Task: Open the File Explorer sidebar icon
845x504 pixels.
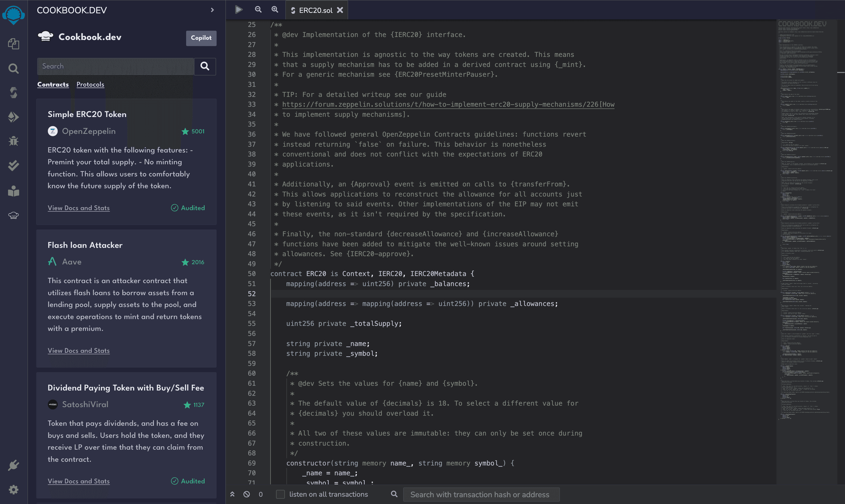Action: [14, 44]
